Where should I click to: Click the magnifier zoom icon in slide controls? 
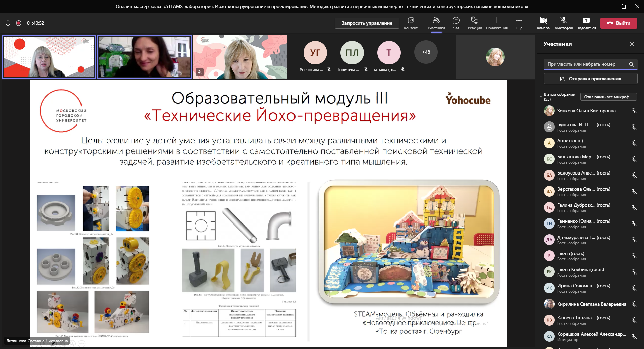(72, 344)
